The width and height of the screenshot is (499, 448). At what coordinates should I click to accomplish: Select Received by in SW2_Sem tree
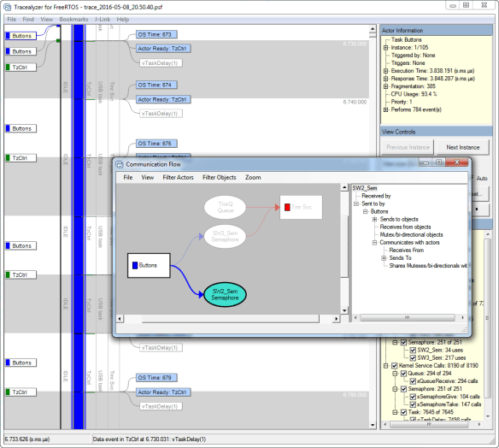(x=376, y=196)
